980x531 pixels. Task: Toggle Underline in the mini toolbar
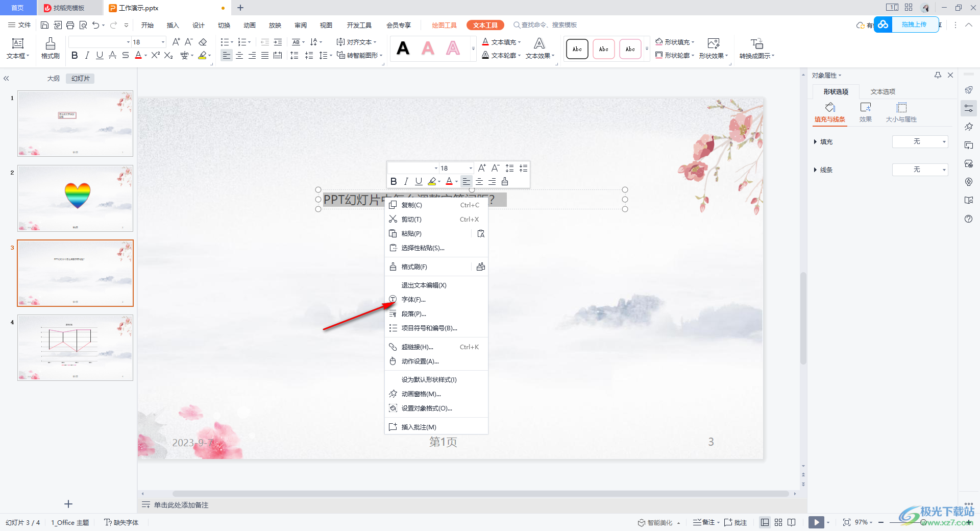[419, 181]
